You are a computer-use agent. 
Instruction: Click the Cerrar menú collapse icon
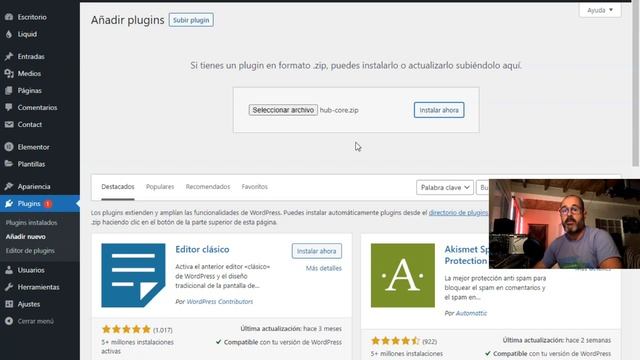pos(9,321)
